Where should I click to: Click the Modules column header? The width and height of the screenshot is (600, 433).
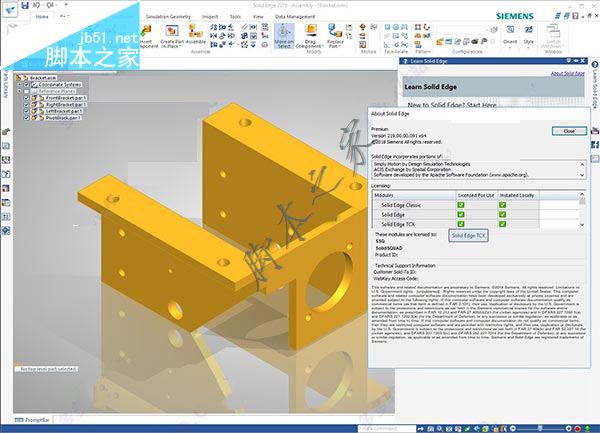click(x=414, y=195)
